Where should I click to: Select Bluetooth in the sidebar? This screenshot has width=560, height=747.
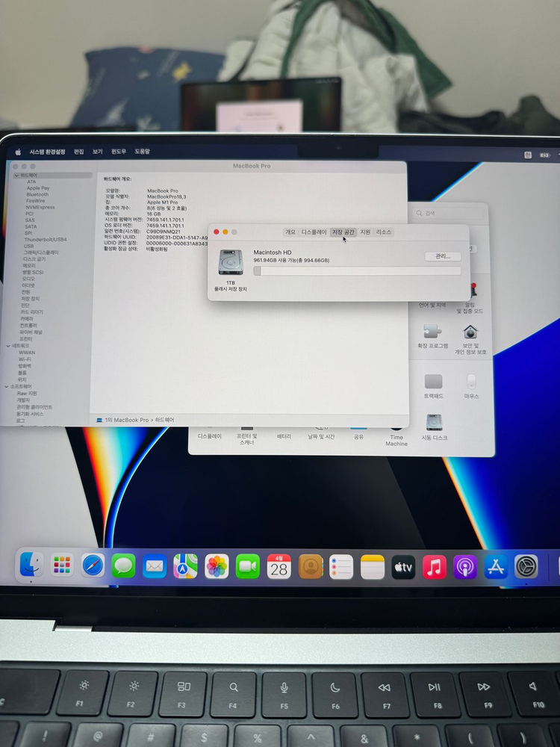tap(37, 194)
